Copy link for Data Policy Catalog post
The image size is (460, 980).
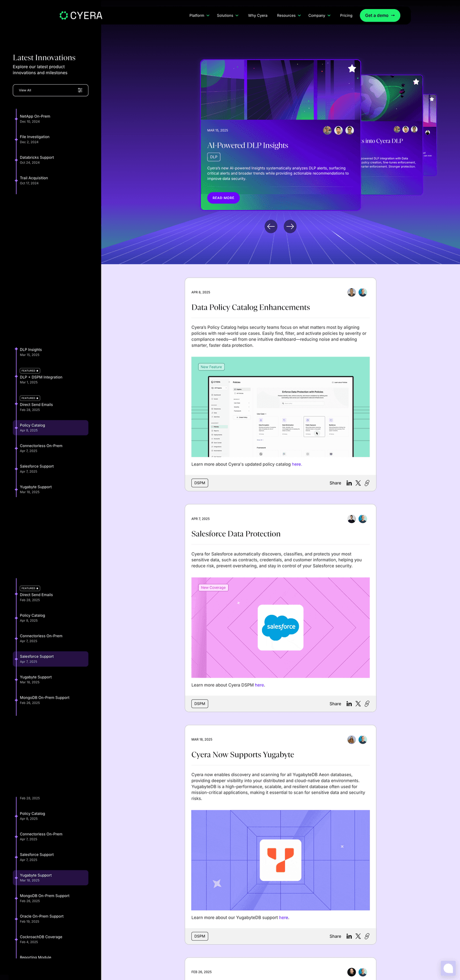click(367, 483)
